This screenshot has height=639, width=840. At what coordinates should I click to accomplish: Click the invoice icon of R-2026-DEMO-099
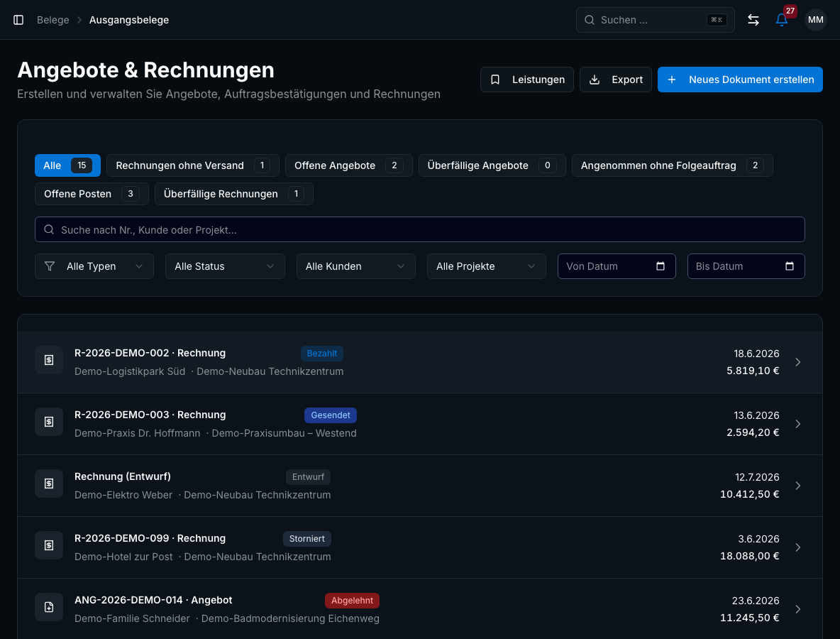click(x=49, y=545)
